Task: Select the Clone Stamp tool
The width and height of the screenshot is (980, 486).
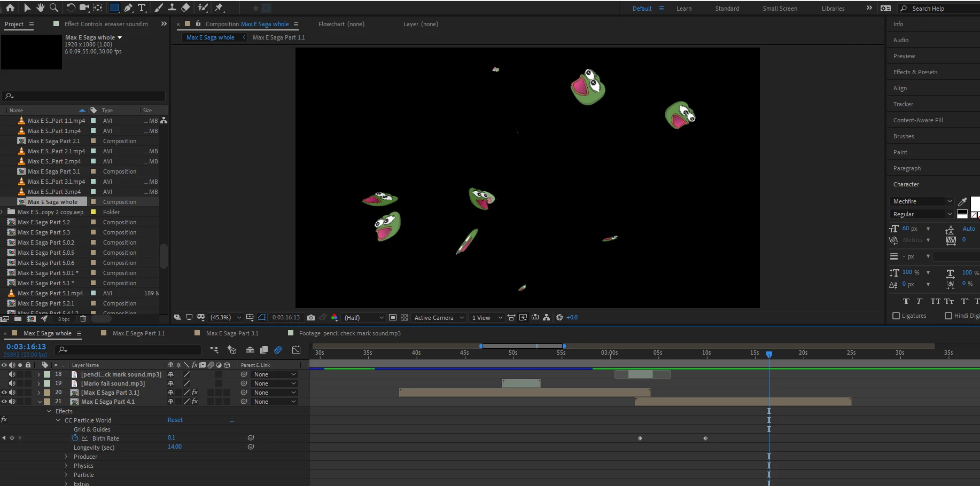Action: 172,7
